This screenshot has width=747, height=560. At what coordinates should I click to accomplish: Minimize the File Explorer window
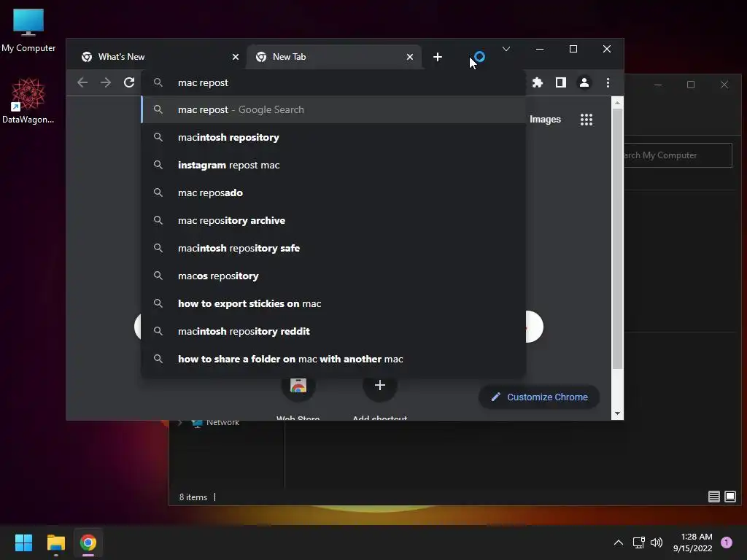tap(658, 85)
